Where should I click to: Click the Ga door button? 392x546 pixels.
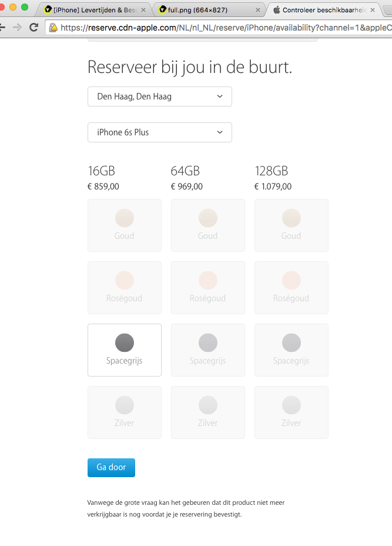[x=111, y=468]
